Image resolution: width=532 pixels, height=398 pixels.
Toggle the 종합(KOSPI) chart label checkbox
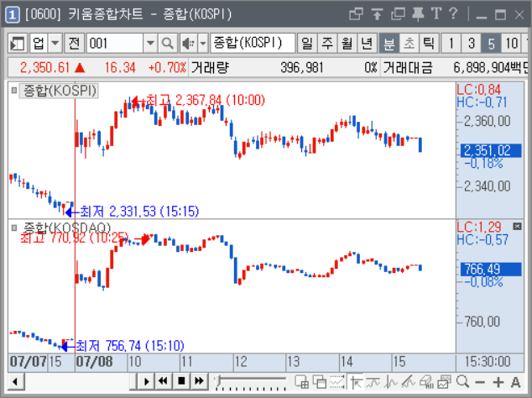pos(14,91)
